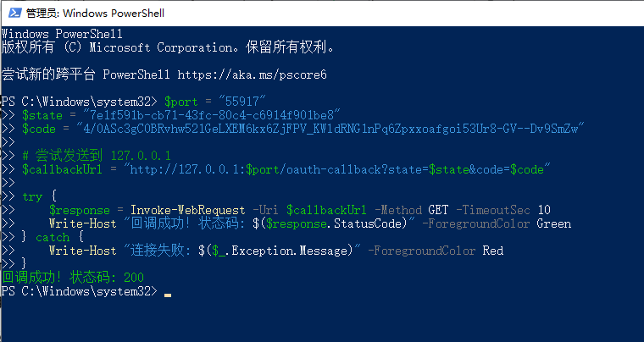Click the green "回调成功! 状态码: 200" output
This screenshot has width=644, height=342.
(x=73, y=278)
